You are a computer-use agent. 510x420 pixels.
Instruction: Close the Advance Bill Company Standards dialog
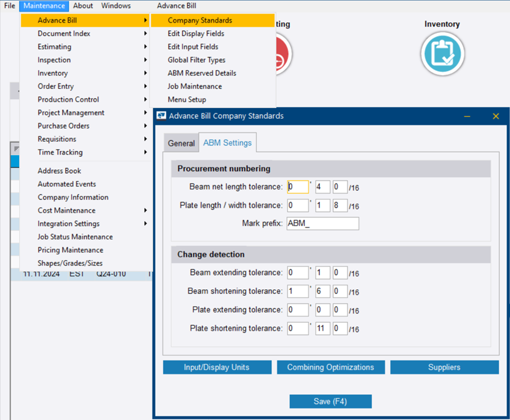(x=496, y=116)
